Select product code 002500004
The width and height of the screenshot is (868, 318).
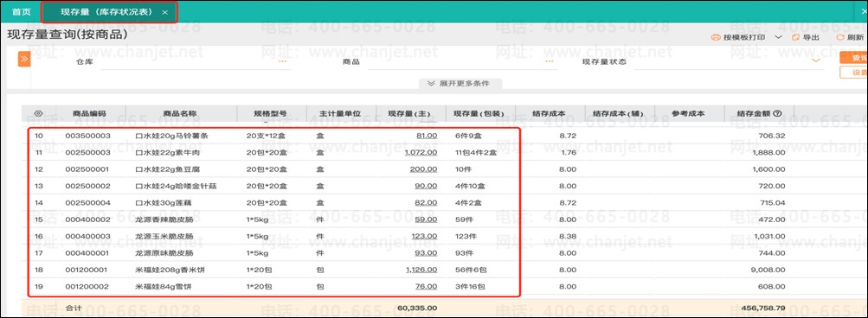88,203
